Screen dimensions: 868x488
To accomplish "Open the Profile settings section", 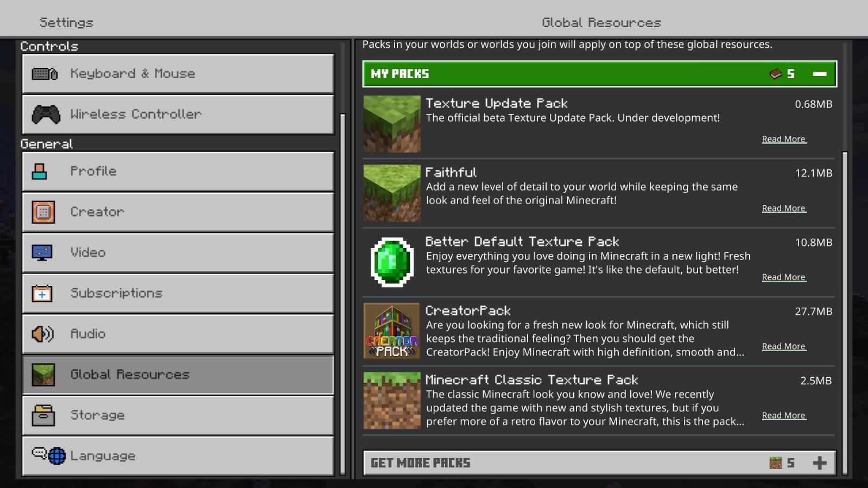I will tap(178, 172).
